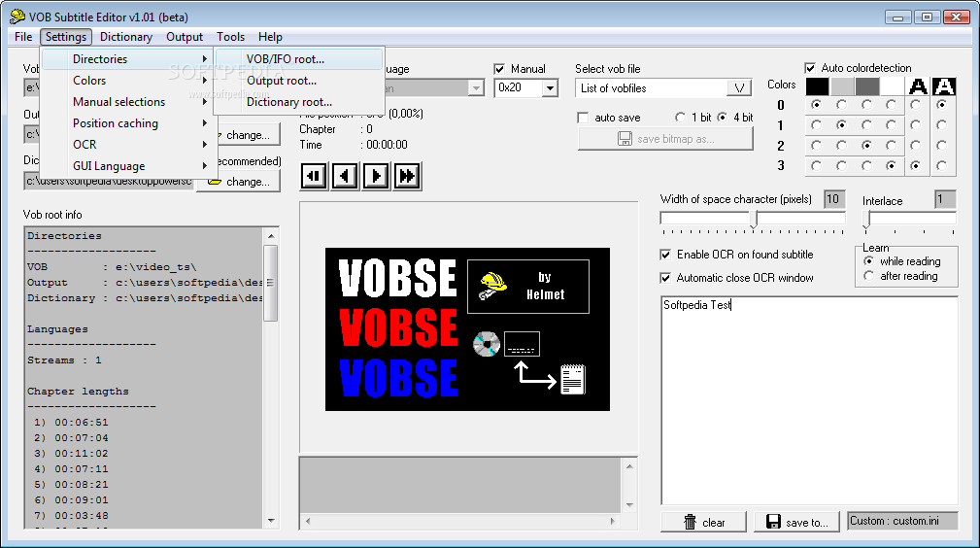Viewport: 980px width, 548px height.
Task: Jump to previous chapter playback button
Action: tap(314, 176)
